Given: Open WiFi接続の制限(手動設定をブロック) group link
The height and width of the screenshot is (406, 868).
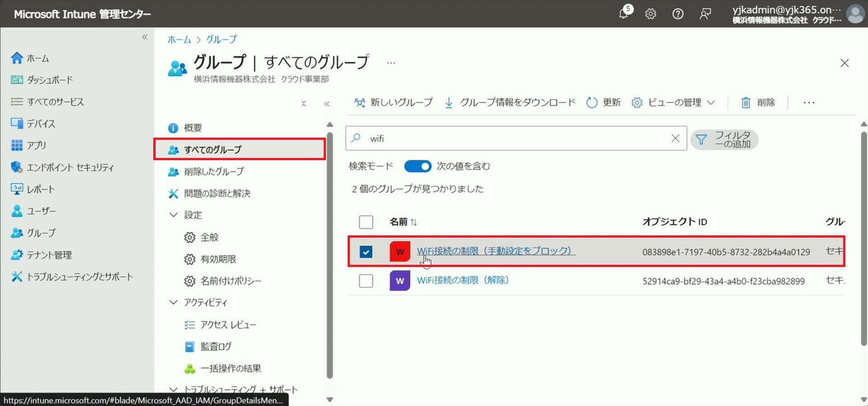Looking at the screenshot, I should pyautogui.click(x=496, y=251).
